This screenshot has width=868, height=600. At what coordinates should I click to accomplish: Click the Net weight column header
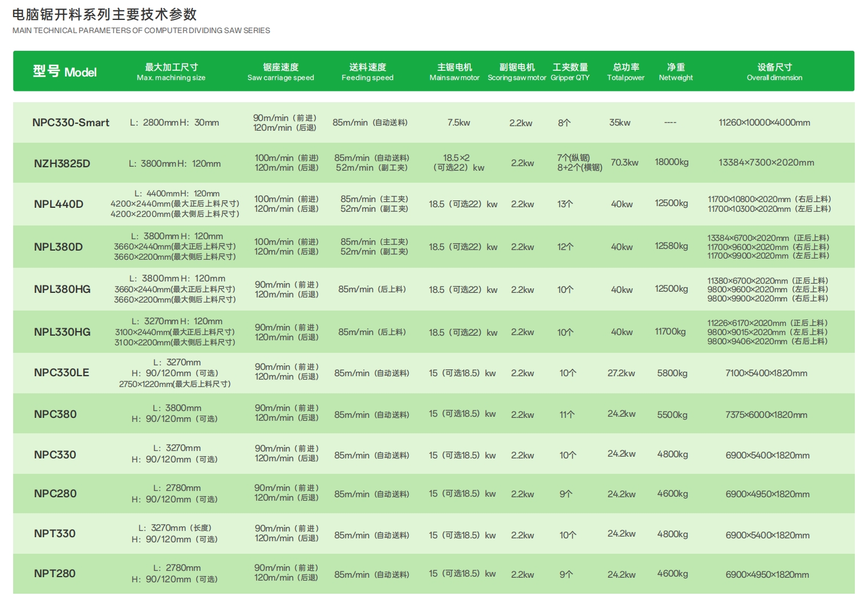tap(676, 72)
